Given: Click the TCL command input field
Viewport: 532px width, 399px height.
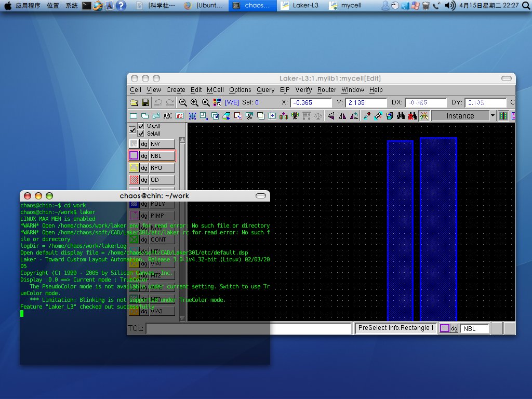Looking at the screenshot, I should pyautogui.click(x=249, y=328).
